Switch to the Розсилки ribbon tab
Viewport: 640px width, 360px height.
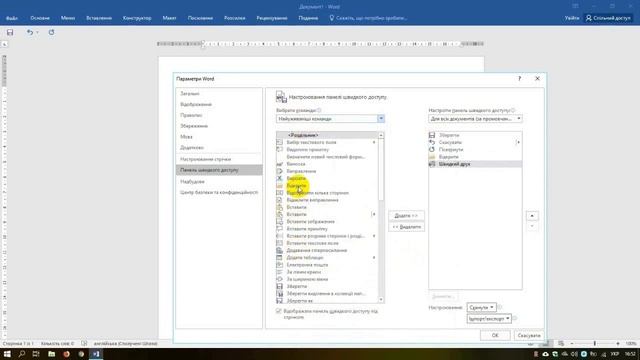tap(235, 18)
